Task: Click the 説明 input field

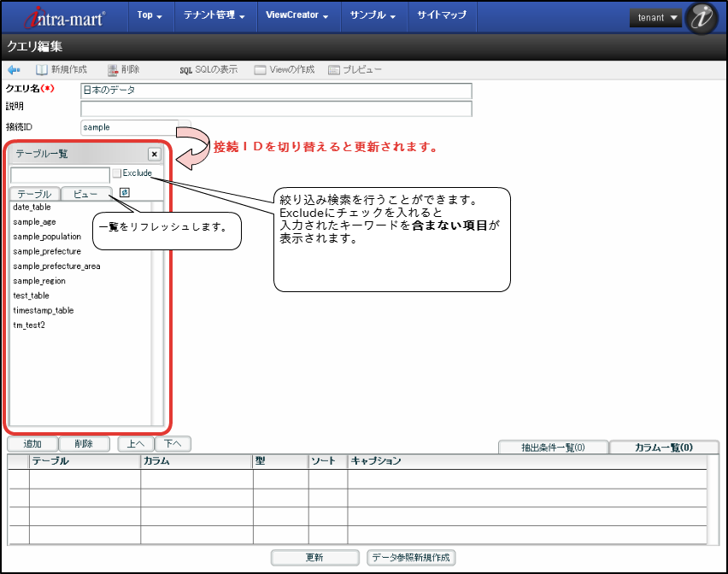Action: pos(276,108)
